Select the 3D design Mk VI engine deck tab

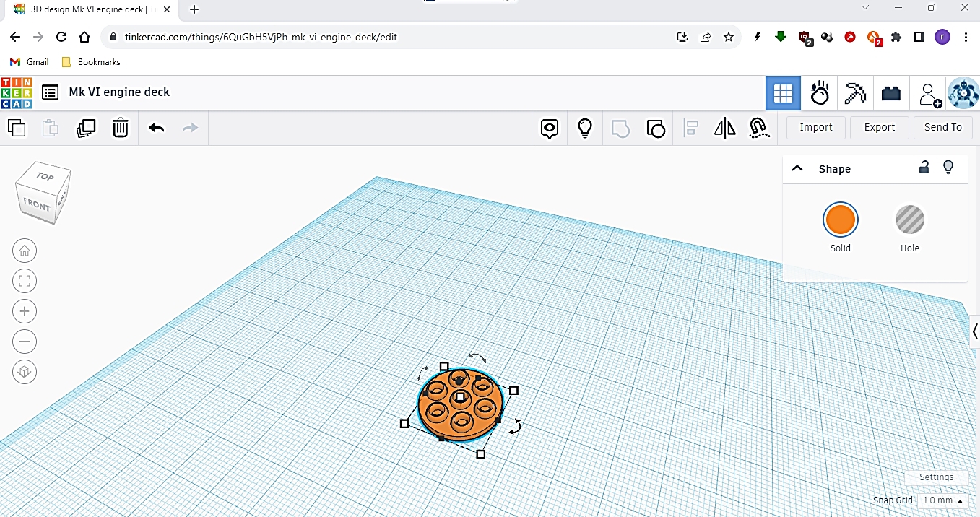click(x=92, y=9)
